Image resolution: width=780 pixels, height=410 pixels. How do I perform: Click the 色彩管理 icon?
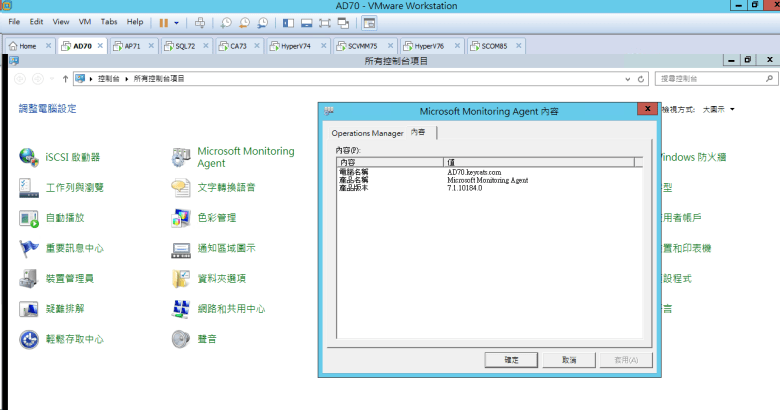pos(181,217)
